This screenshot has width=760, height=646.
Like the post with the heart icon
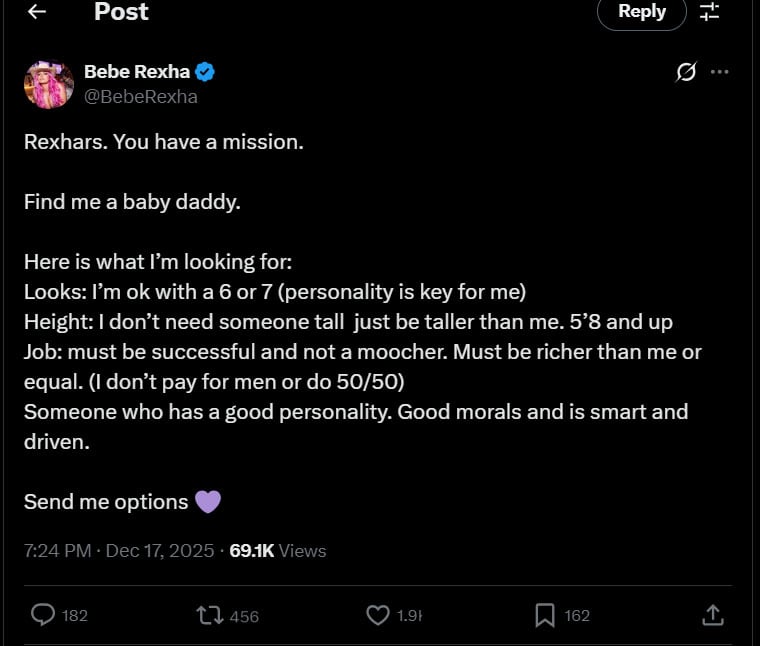pos(377,615)
